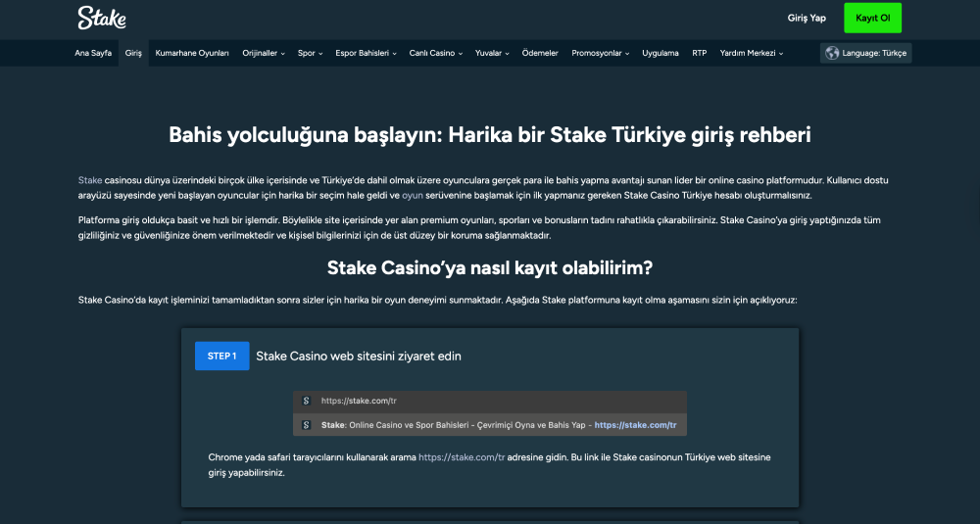Image resolution: width=980 pixels, height=524 pixels.
Task: Click Stake favicon in the search suggestion row
Action: click(x=306, y=425)
